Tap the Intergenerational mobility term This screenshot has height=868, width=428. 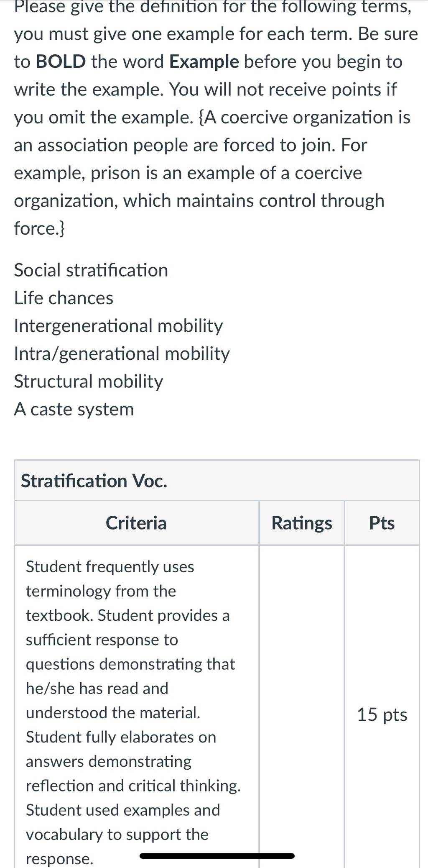point(118,326)
